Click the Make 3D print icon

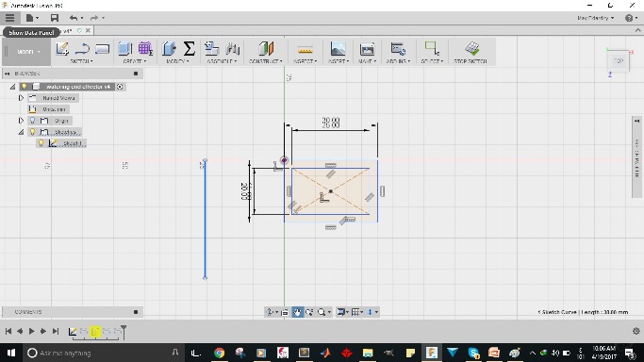click(x=367, y=49)
